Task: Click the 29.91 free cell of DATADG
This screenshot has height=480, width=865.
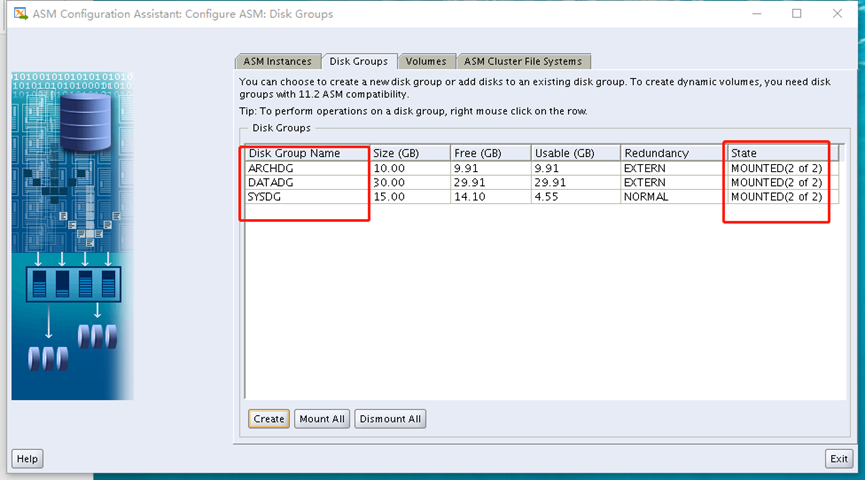Action: pos(491,183)
